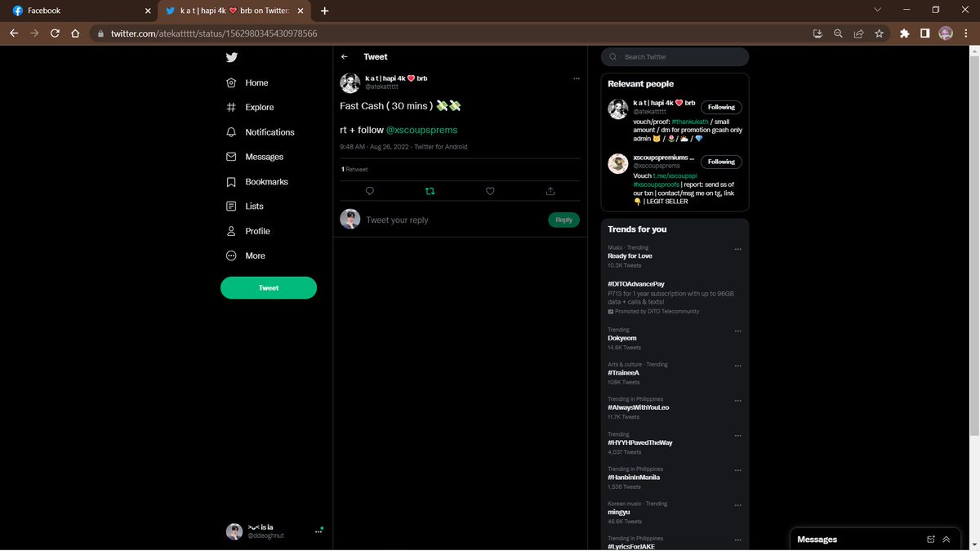Reload the page
This screenshot has height=551, width=980.
pyautogui.click(x=55, y=33)
